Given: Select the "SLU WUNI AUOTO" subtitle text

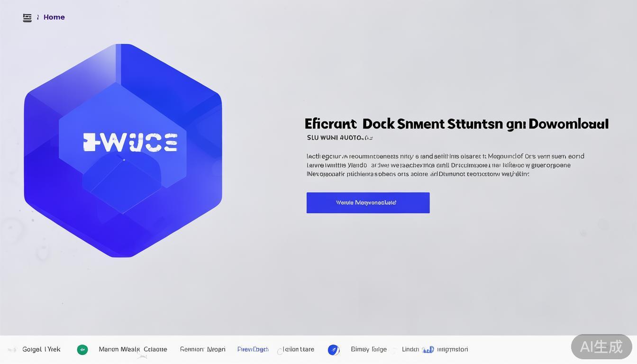Looking at the screenshot, I should (x=339, y=138).
